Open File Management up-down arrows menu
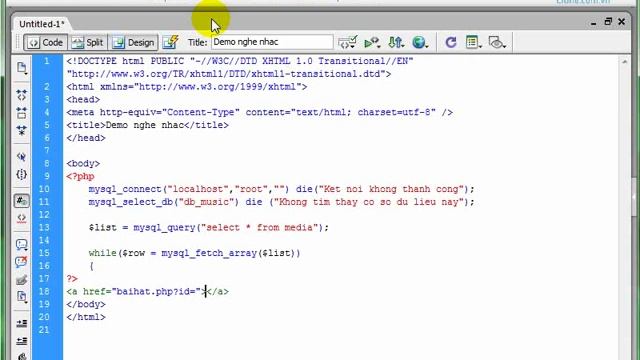Image resolution: width=640 pixels, height=360 pixels. point(396,42)
